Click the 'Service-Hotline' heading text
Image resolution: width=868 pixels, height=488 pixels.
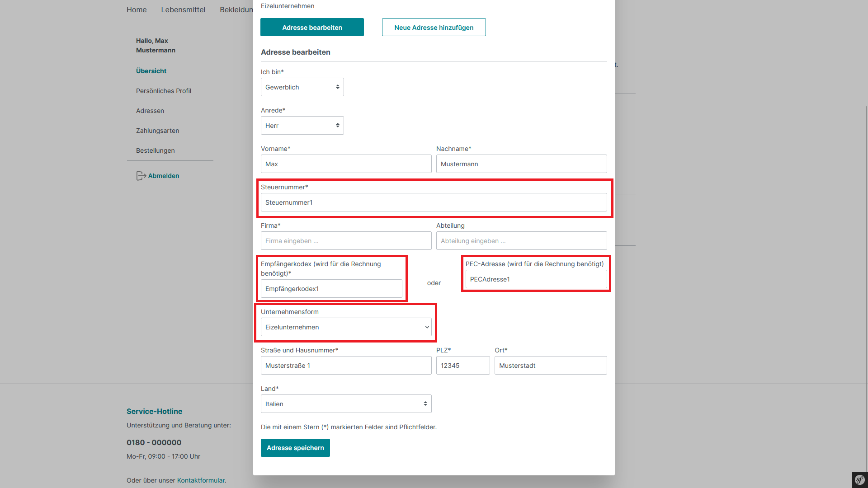(154, 411)
